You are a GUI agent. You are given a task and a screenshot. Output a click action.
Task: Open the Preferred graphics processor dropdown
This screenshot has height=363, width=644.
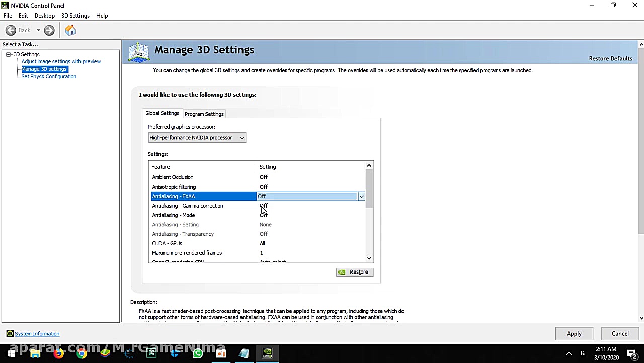[197, 138]
